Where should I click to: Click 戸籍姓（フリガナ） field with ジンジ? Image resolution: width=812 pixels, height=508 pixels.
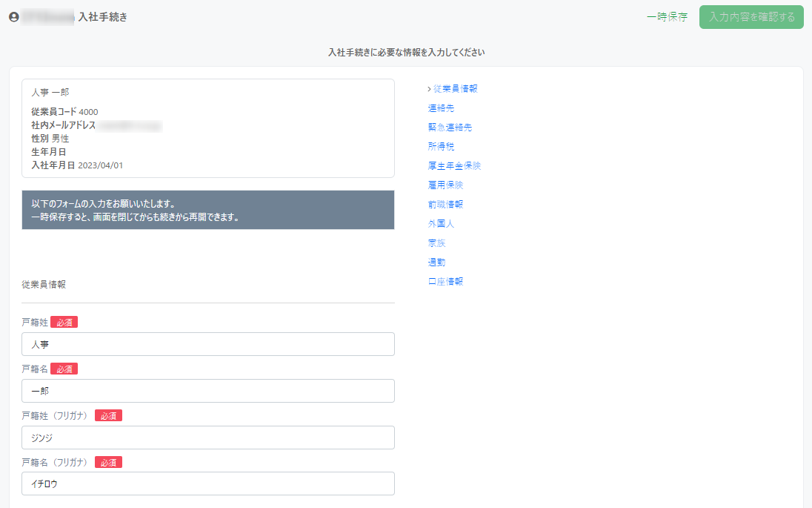[x=208, y=438]
